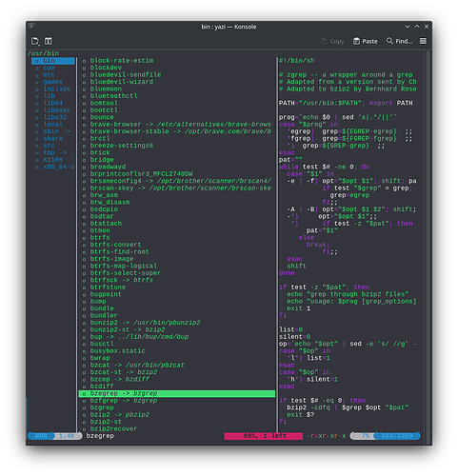Open the Find... search button
This screenshot has width=458, height=476.
[399, 41]
